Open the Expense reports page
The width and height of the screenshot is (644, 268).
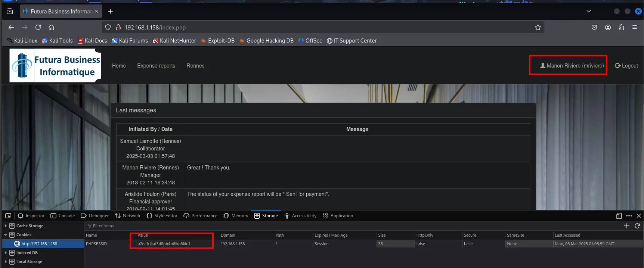pyautogui.click(x=156, y=66)
